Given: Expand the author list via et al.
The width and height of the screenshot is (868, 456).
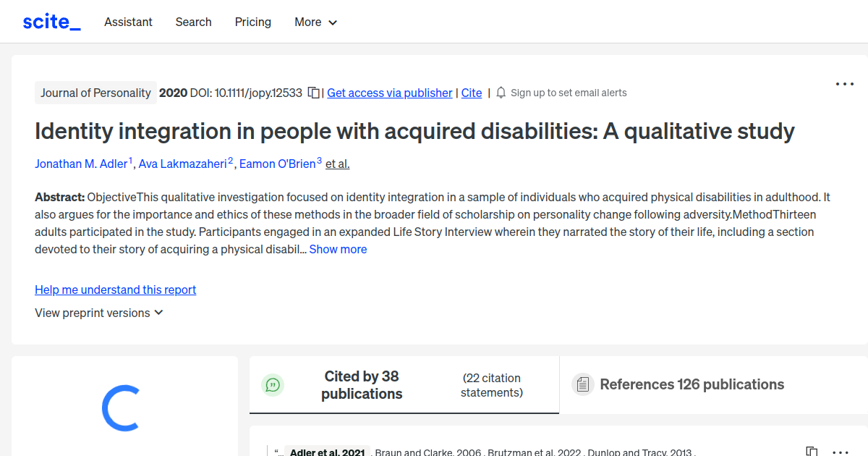Looking at the screenshot, I should coord(337,164).
